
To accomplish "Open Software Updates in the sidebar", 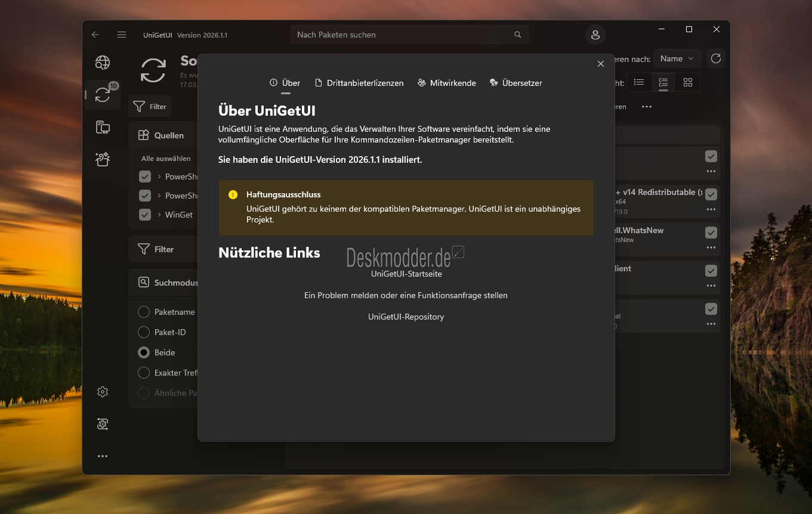I will pos(103,95).
